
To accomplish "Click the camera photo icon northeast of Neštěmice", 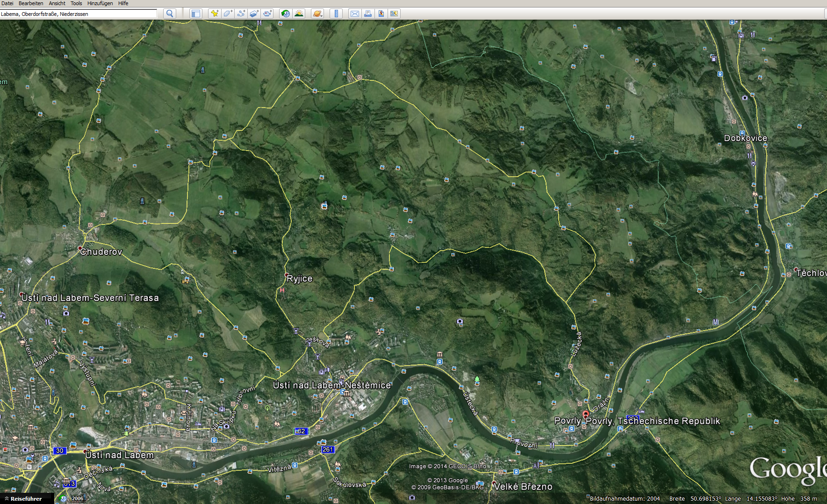I will tap(460, 322).
